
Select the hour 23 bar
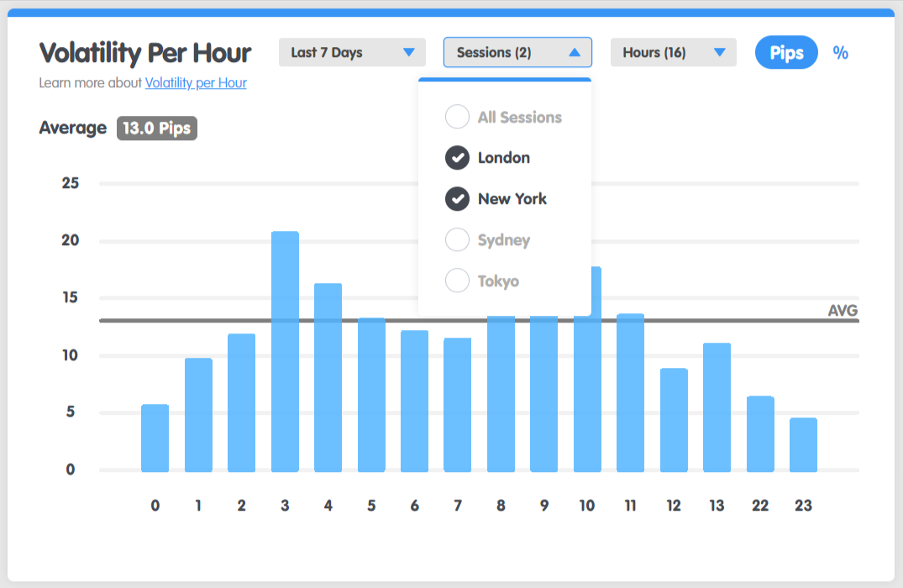(x=803, y=444)
